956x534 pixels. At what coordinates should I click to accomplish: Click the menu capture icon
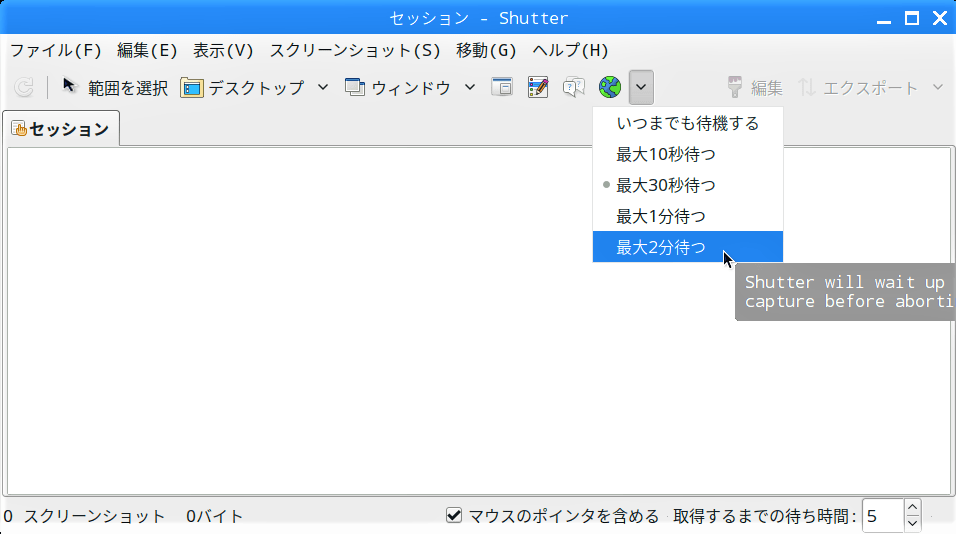(538, 88)
